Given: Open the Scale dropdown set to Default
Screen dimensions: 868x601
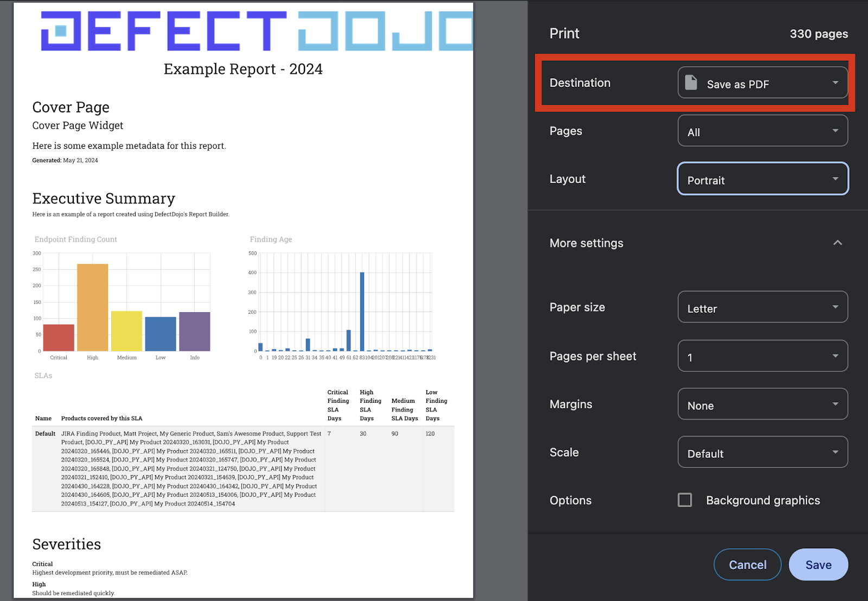Looking at the screenshot, I should [x=762, y=452].
